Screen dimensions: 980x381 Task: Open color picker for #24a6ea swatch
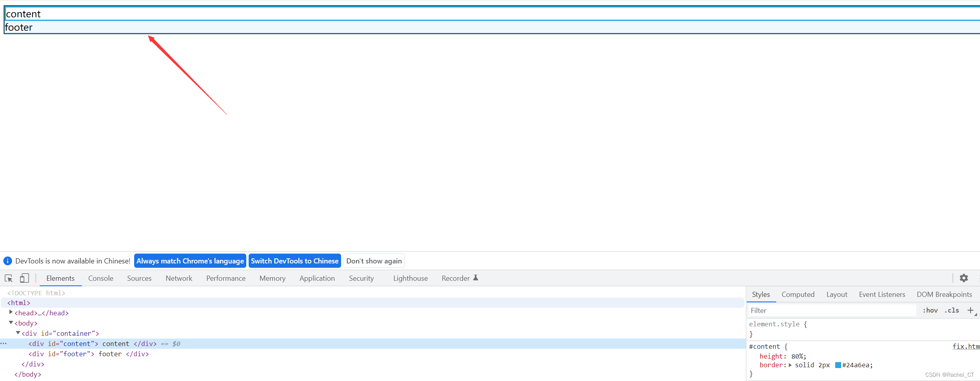pos(838,365)
